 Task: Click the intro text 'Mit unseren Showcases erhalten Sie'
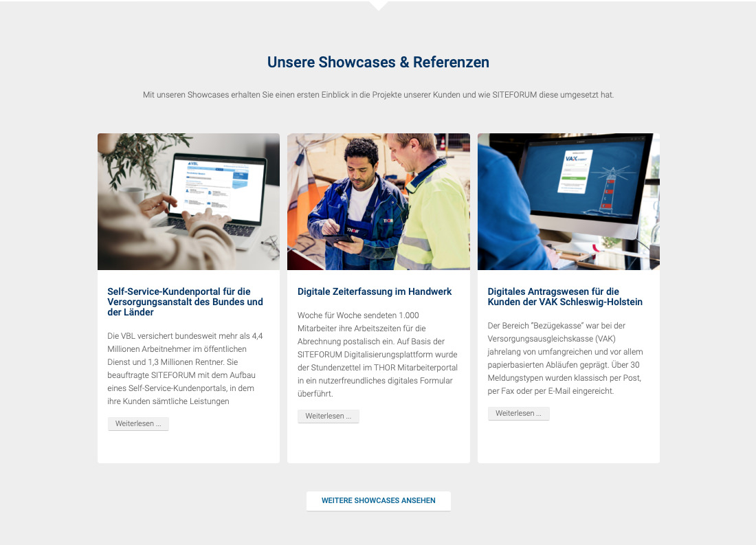point(379,95)
